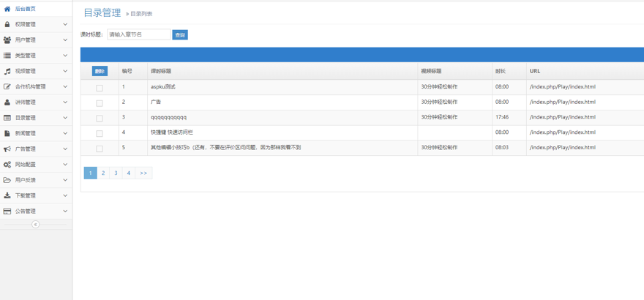Screen dimensions: 644x300
Task: Expand the 视频管理 chevron arrow
Action: [65, 71]
